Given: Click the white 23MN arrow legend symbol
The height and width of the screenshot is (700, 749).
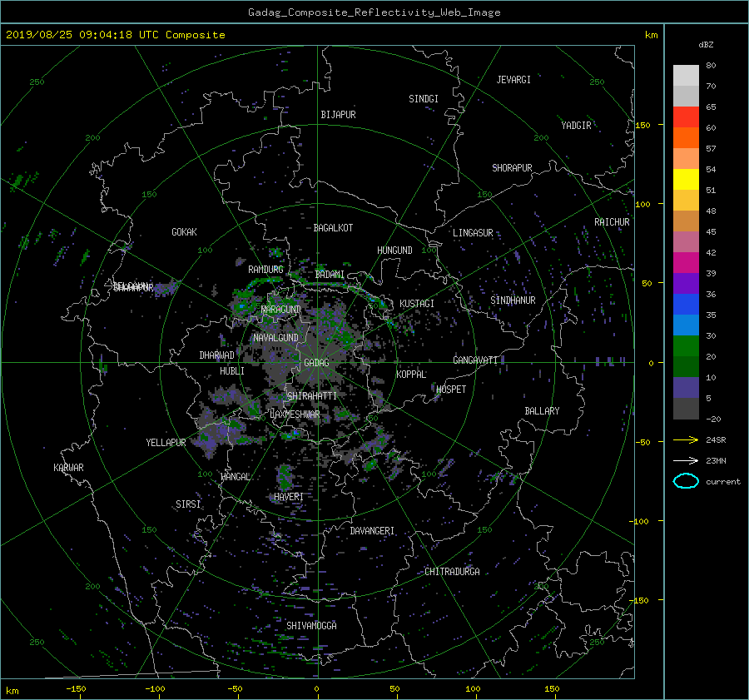Looking at the screenshot, I should point(686,460).
